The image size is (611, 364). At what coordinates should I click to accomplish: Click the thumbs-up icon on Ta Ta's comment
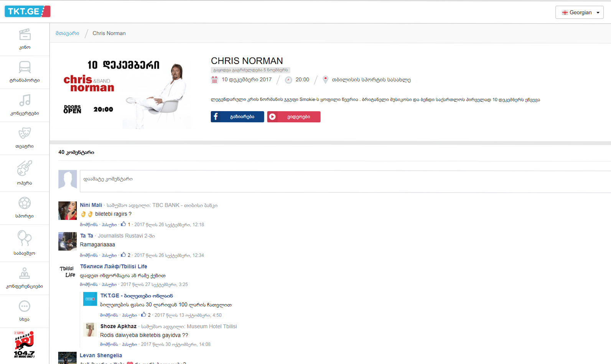click(x=123, y=255)
